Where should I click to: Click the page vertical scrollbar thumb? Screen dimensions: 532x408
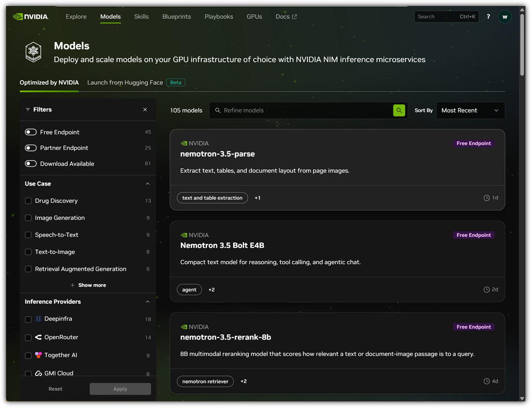tap(522, 44)
